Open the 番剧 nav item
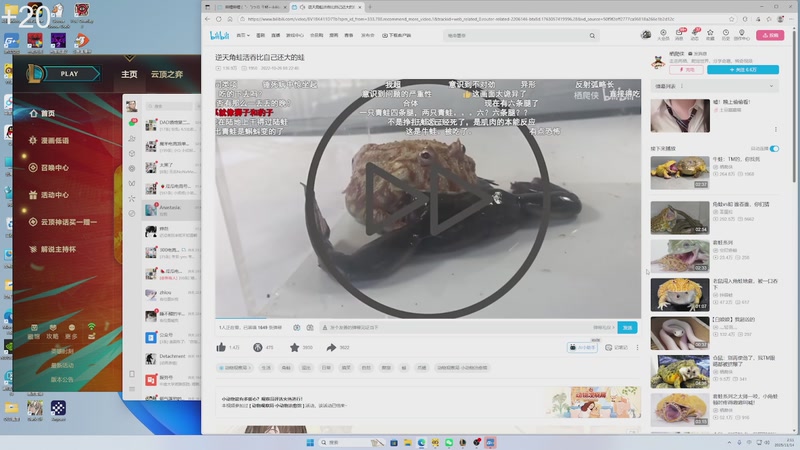The height and width of the screenshot is (450, 800). (261, 35)
